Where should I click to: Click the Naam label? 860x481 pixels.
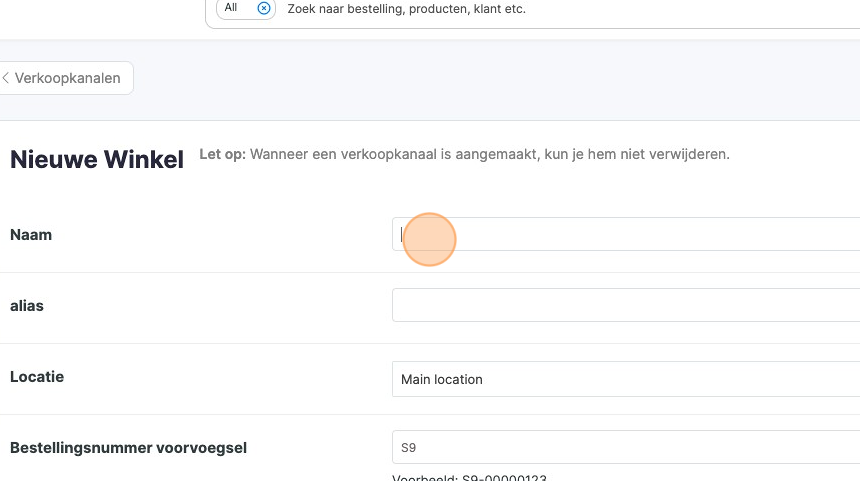click(31, 235)
